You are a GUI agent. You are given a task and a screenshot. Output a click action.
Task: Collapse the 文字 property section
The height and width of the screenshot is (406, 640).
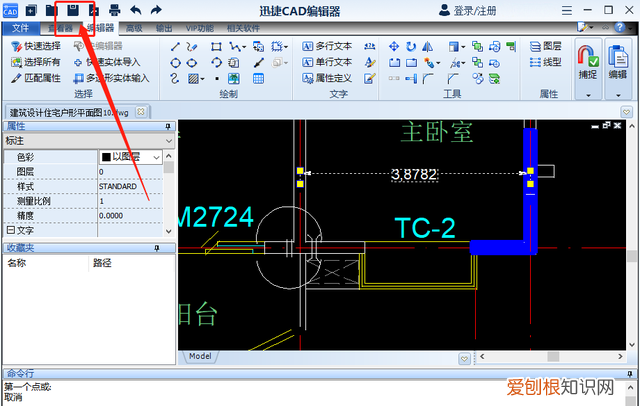coord(10,230)
